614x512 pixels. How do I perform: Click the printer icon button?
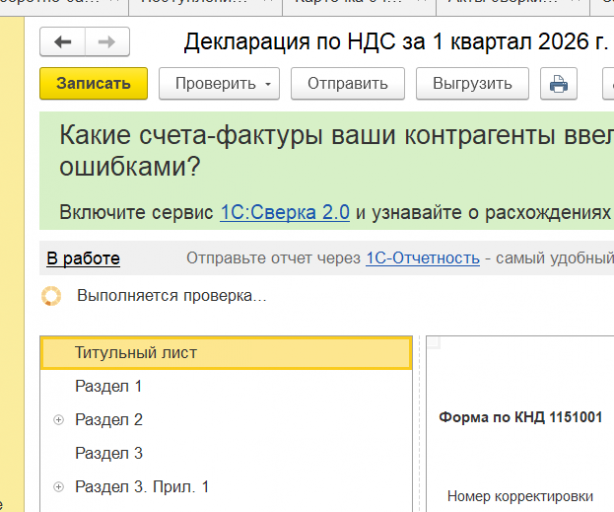[558, 83]
